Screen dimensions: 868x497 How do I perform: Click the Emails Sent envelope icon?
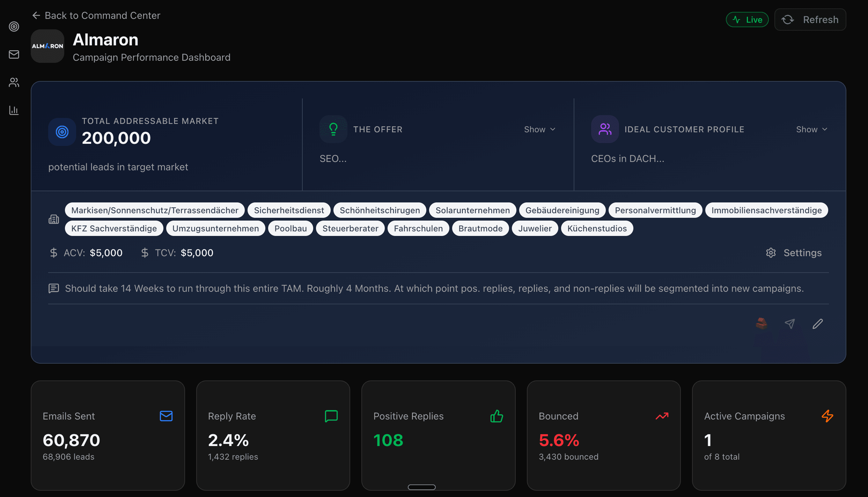166,416
